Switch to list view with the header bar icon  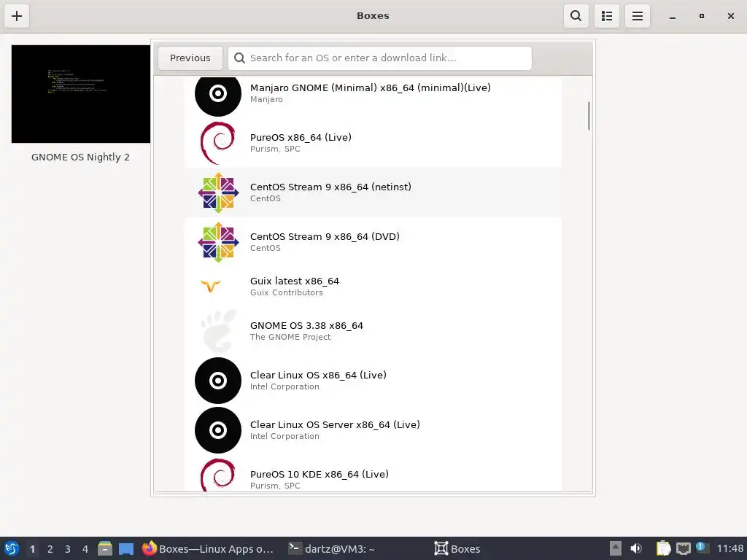pos(606,16)
